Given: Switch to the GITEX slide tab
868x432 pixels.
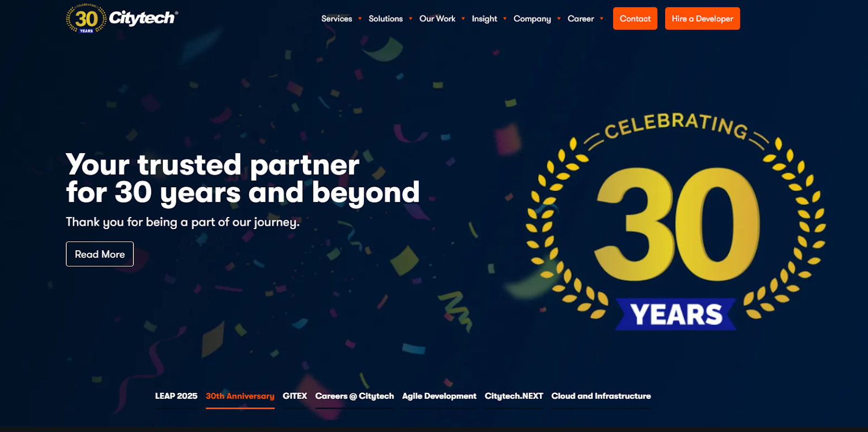Looking at the screenshot, I should (x=295, y=396).
